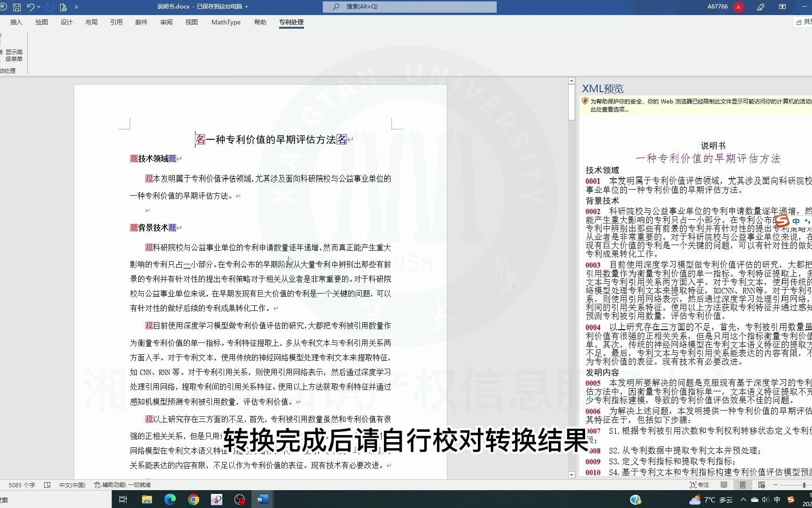Viewport: 812px width, 508px height.
Task: Toggle Focus mode (专注) in the status bar
Action: click(700, 485)
